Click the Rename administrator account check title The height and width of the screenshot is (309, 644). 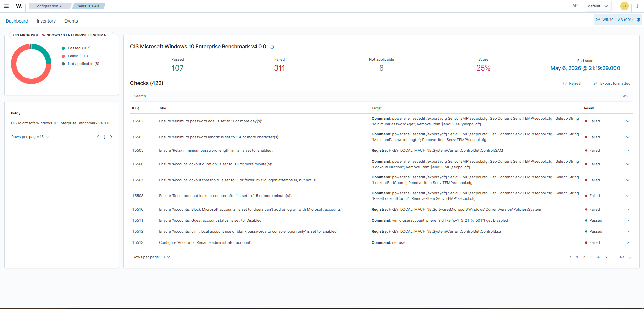click(x=206, y=243)
